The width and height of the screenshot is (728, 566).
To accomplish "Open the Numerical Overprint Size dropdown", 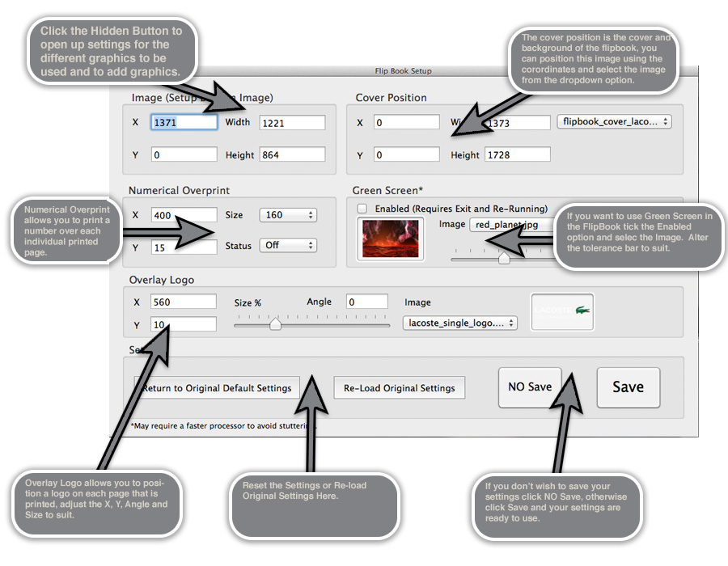I will (x=288, y=215).
